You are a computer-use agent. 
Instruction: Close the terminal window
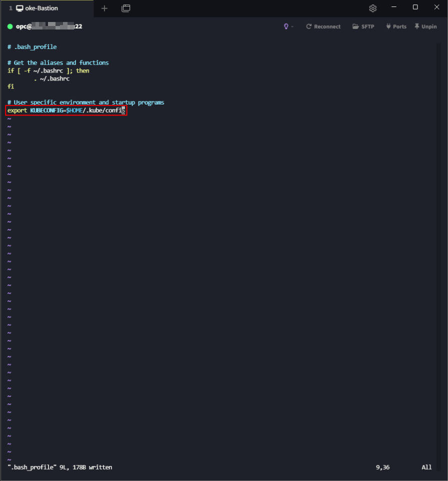pyautogui.click(x=435, y=7)
